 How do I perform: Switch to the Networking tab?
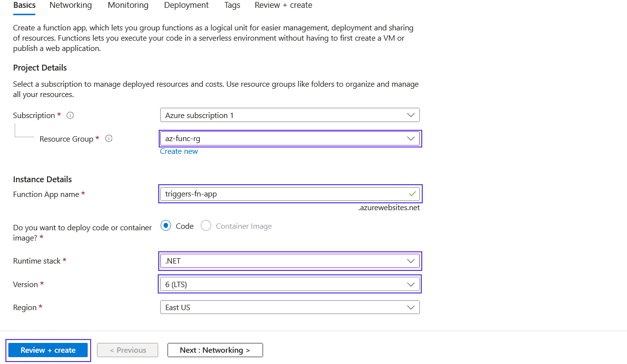click(70, 5)
